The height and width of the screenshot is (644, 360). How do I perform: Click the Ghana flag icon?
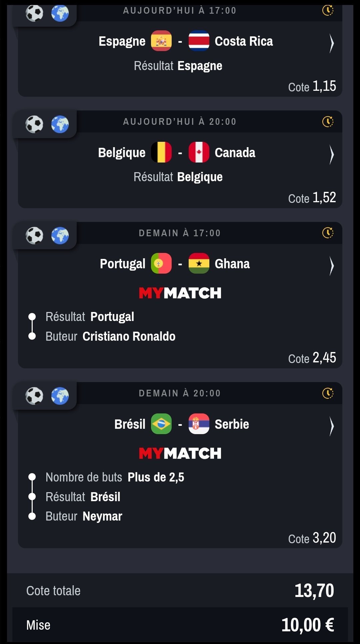[199, 263]
